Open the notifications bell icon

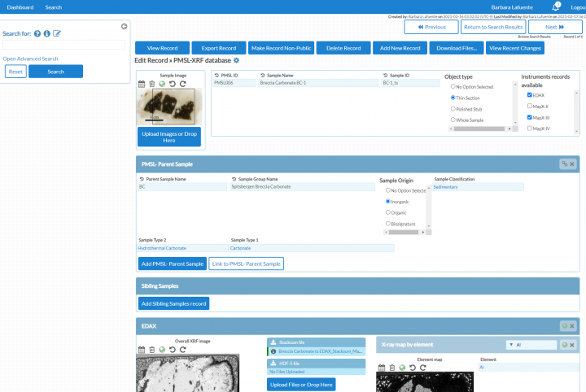tap(556, 7)
